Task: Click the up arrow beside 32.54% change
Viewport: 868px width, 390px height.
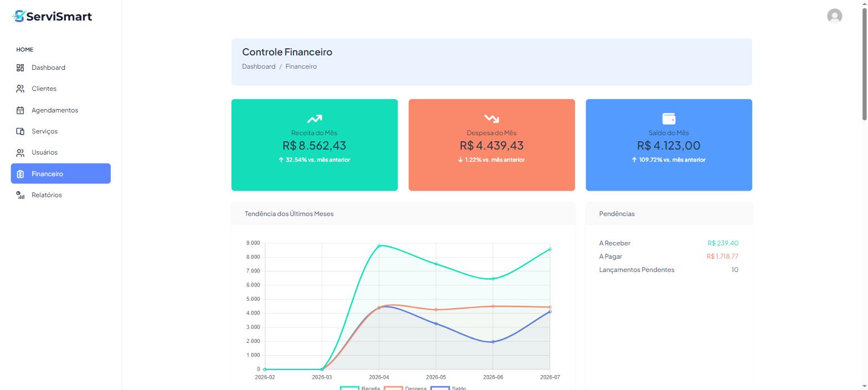Action: 281,160
